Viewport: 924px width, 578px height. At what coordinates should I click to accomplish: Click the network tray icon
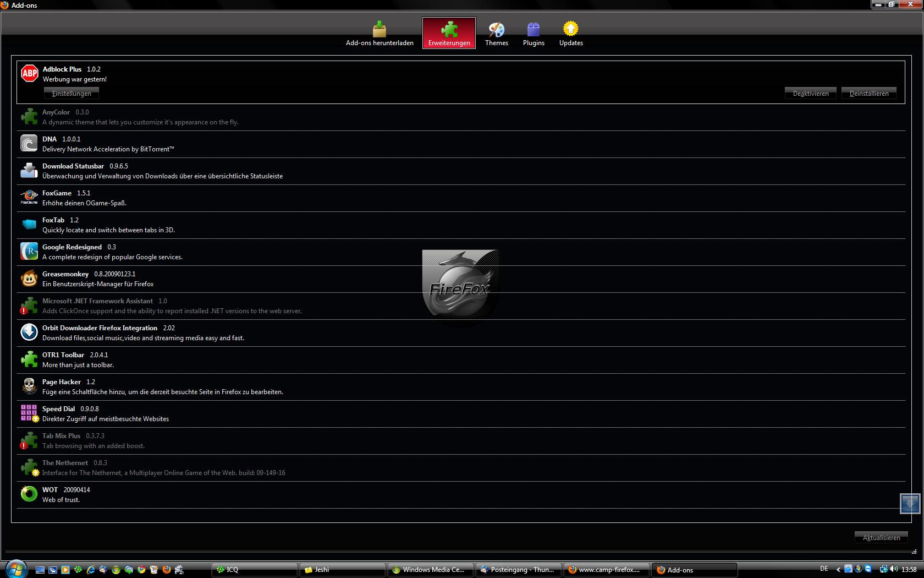883,569
